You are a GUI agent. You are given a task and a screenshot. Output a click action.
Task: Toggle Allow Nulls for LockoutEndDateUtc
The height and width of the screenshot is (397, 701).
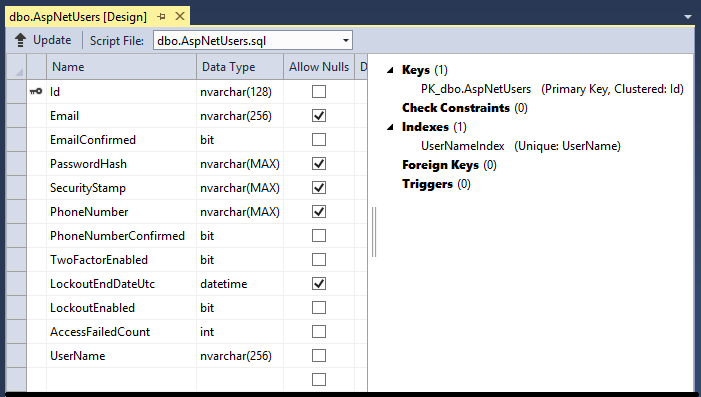point(319,283)
